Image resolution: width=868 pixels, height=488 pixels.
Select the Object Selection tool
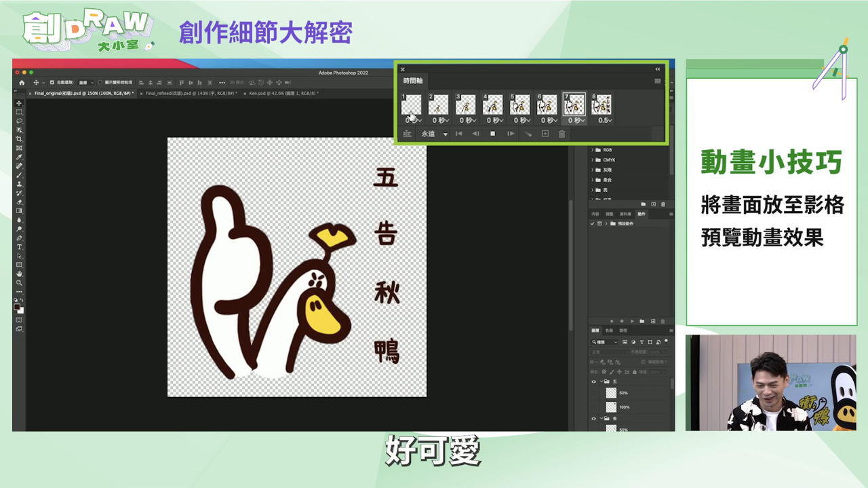pos(19,130)
